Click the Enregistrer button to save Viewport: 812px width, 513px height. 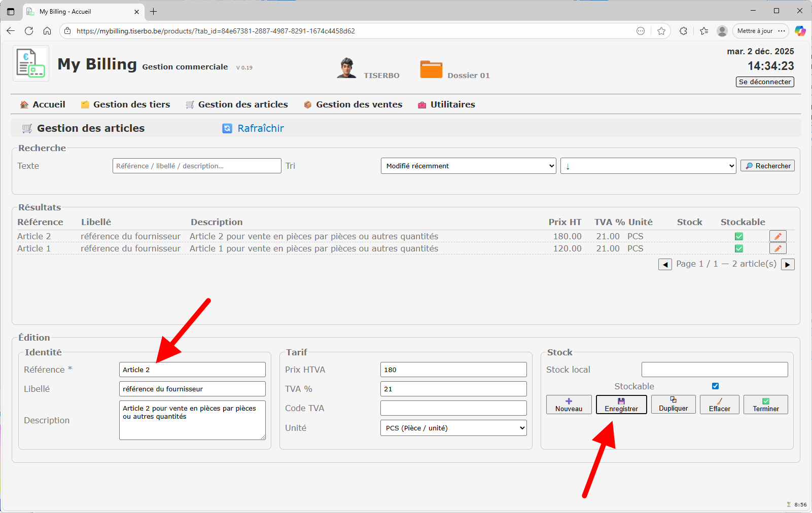click(x=621, y=405)
